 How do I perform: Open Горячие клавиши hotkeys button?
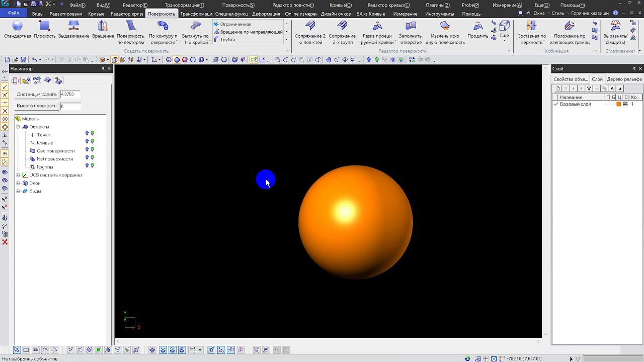tap(589, 13)
